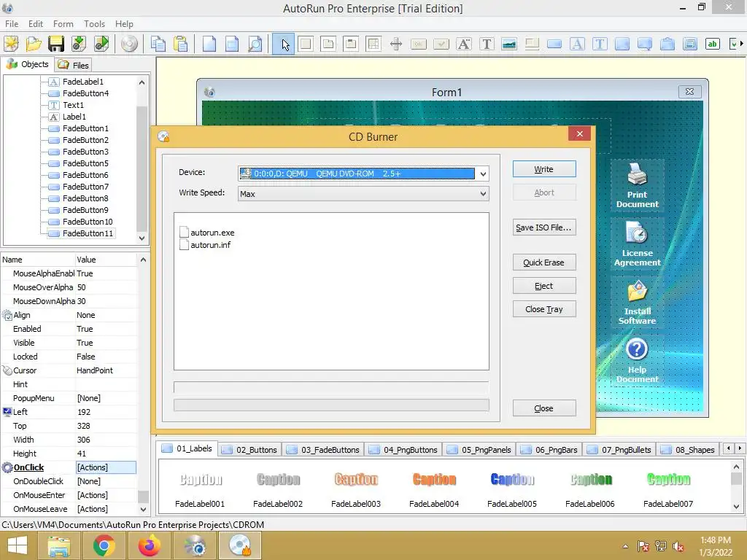Click the Quick Erase button
The width and height of the screenshot is (747, 560).
[544, 262]
